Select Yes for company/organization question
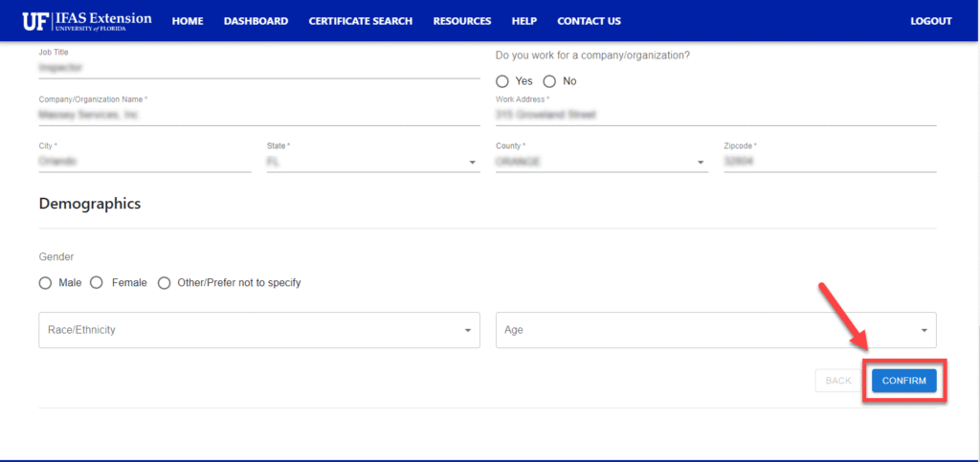This screenshot has width=980, height=462. (x=503, y=81)
